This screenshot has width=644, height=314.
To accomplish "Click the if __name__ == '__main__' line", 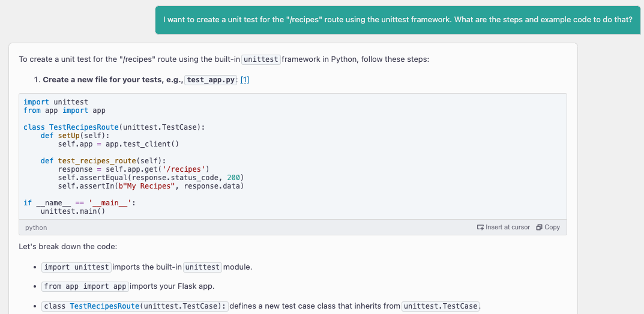I will point(79,202).
